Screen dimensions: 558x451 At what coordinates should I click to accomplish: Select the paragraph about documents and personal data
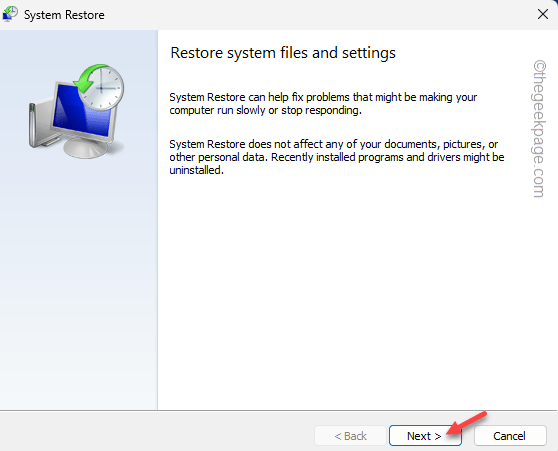[x=337, y=157]
